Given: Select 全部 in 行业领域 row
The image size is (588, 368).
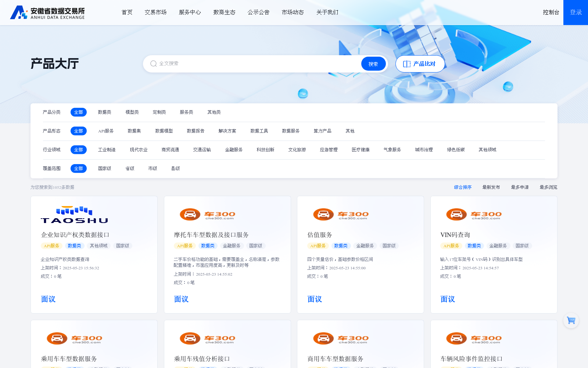Looking at the screenshot, I should 78,150.
